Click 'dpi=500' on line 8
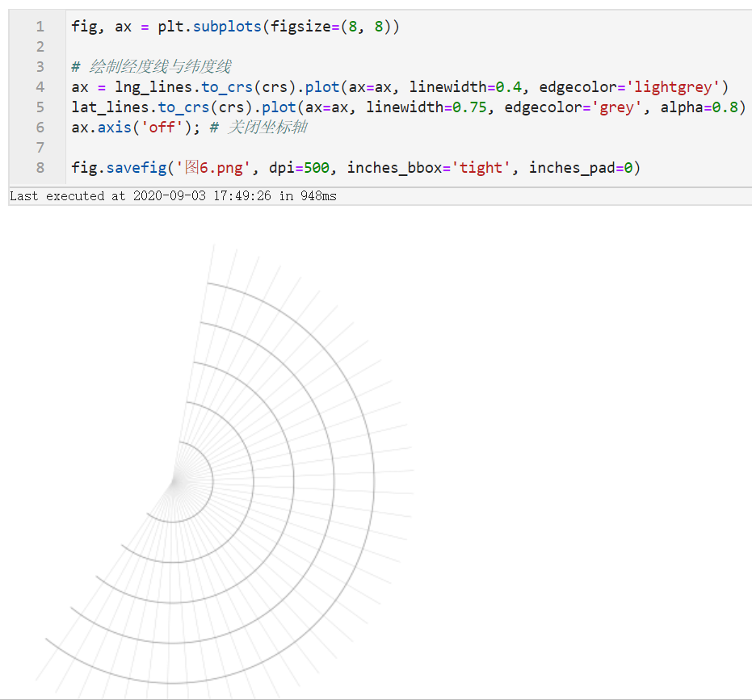The height and width of the screenshot is (700, 752). tap(299, 167)
